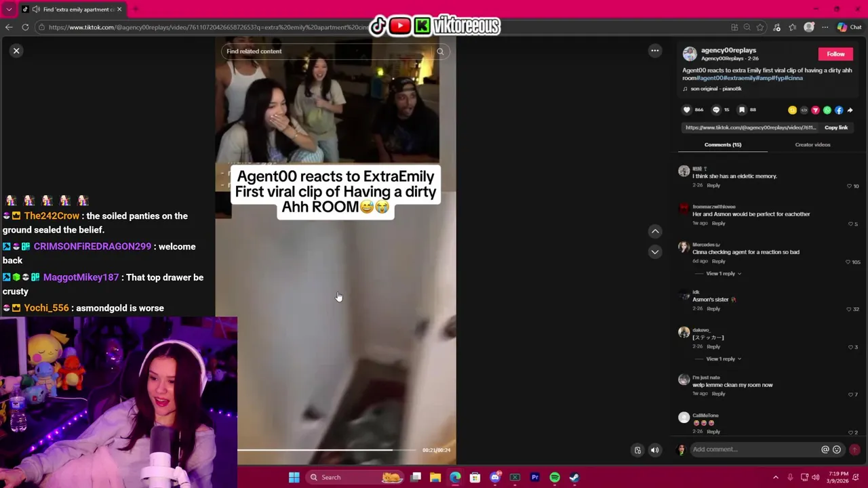Open the browser tab list dropdown

click(x=9, y=9)
